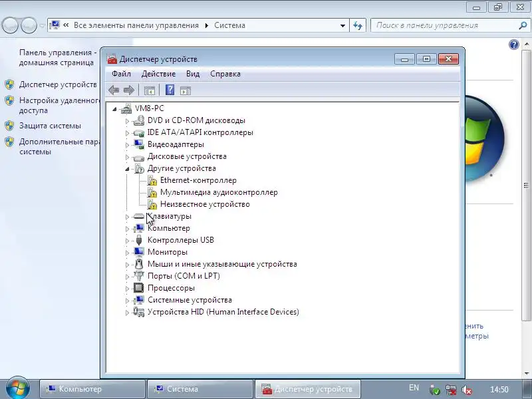Expand the Дисковые устройства node
532x399 pixels.
127,157
